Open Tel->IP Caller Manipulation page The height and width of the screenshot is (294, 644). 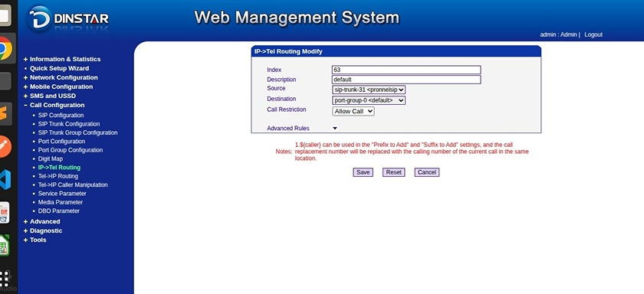pyautogui.click(x=73, y=185)
